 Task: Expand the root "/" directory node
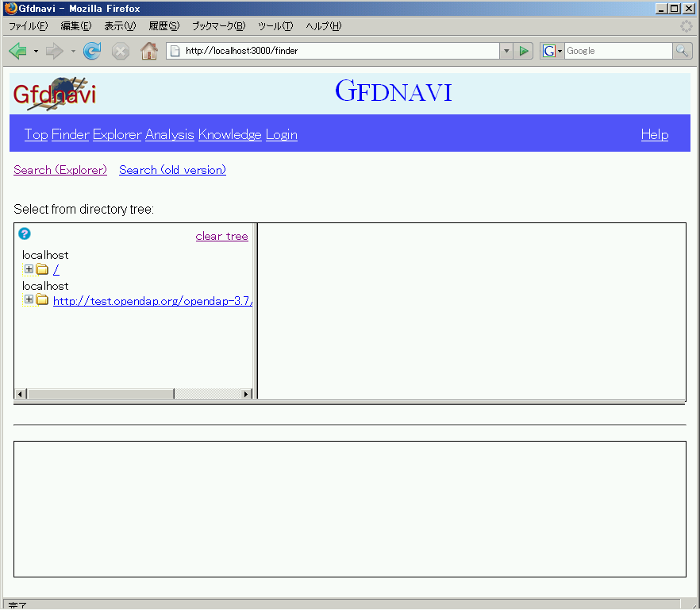(29, 269)
